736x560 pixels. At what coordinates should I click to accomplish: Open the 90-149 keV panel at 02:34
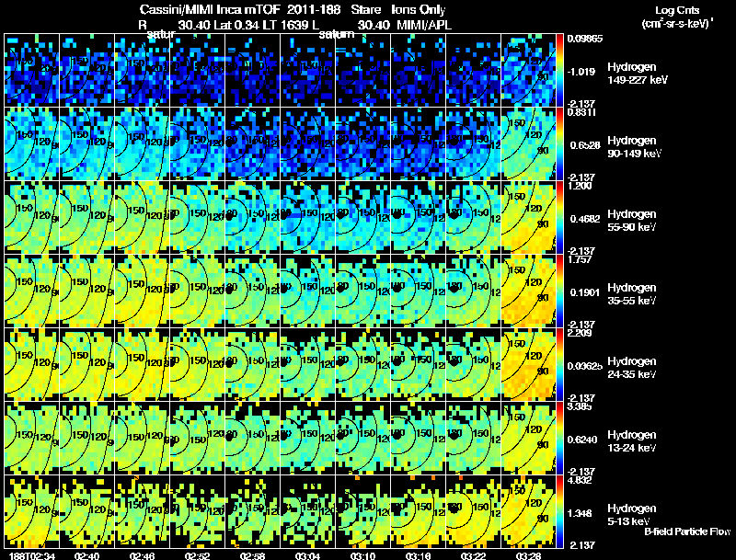click(31, 143)
